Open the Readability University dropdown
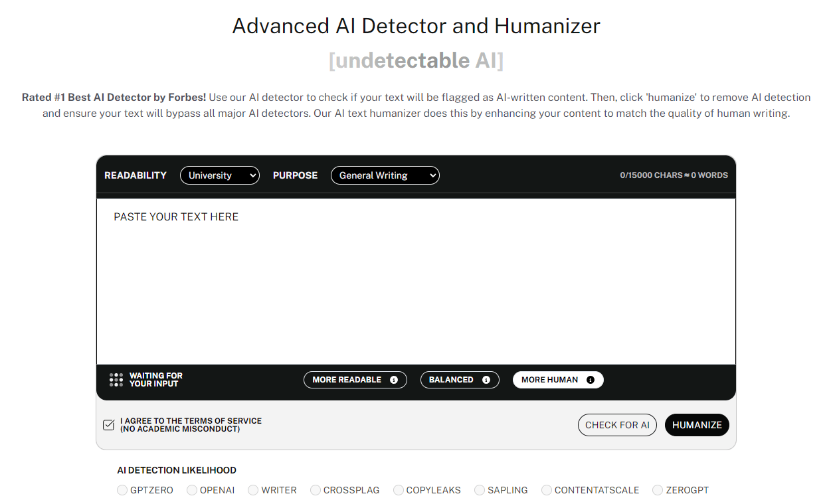 pyautogui.click(x=220, y=175)
